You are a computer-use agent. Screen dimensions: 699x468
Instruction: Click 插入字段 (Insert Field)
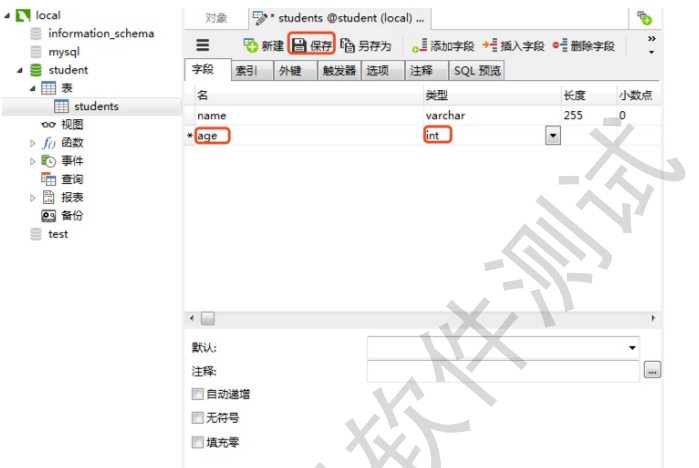(513, 45)
